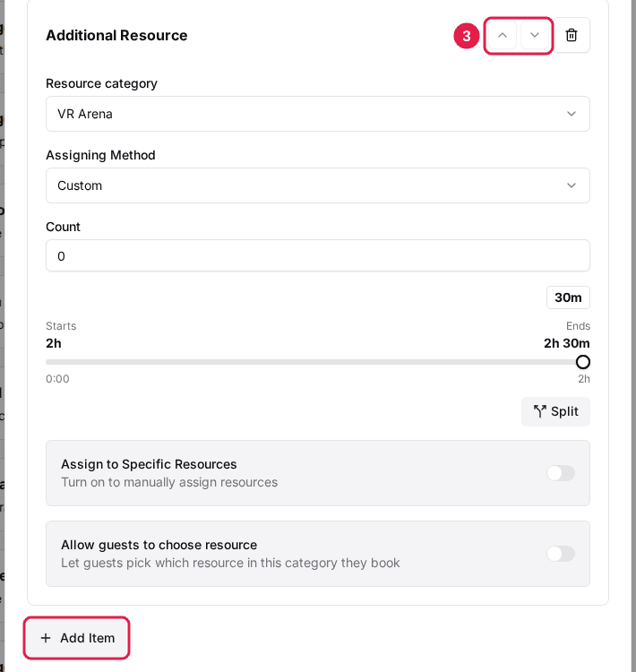636x672 pixels.
Task: Open the Resource category dropdown showing VR Arena
Action: 318,114
